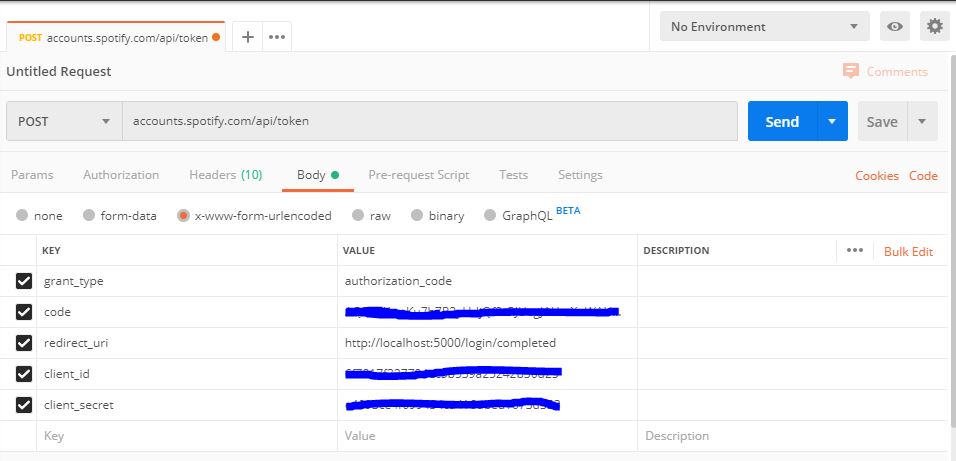Click the Save button
The height and width of the screenshot is (461, 956).
tap(882, 121)
